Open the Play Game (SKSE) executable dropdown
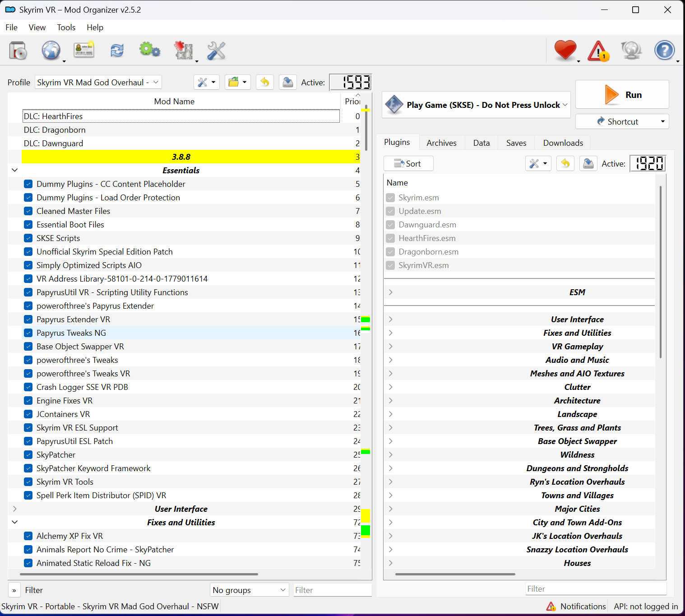 click(x=476, y=105)
